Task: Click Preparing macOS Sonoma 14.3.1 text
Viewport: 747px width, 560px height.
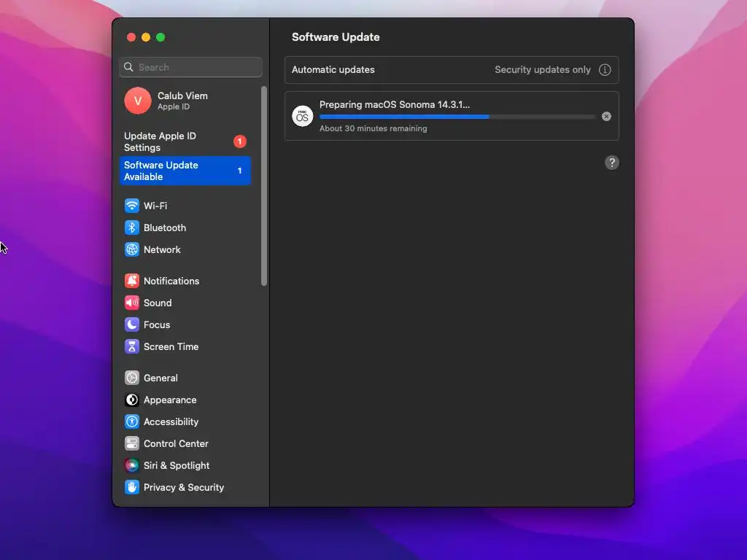Action: pyautogui.click(x=395, y=105)
